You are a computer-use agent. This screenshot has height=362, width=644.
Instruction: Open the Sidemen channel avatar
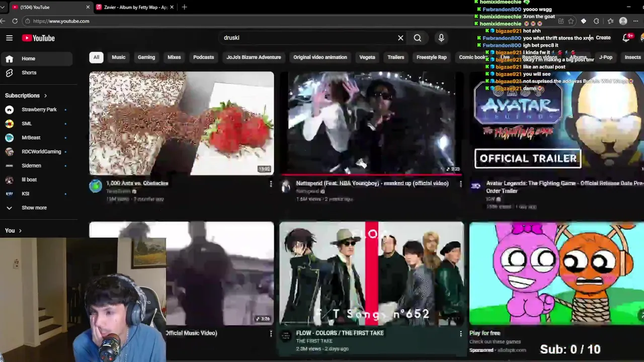[x=9, y=165]
